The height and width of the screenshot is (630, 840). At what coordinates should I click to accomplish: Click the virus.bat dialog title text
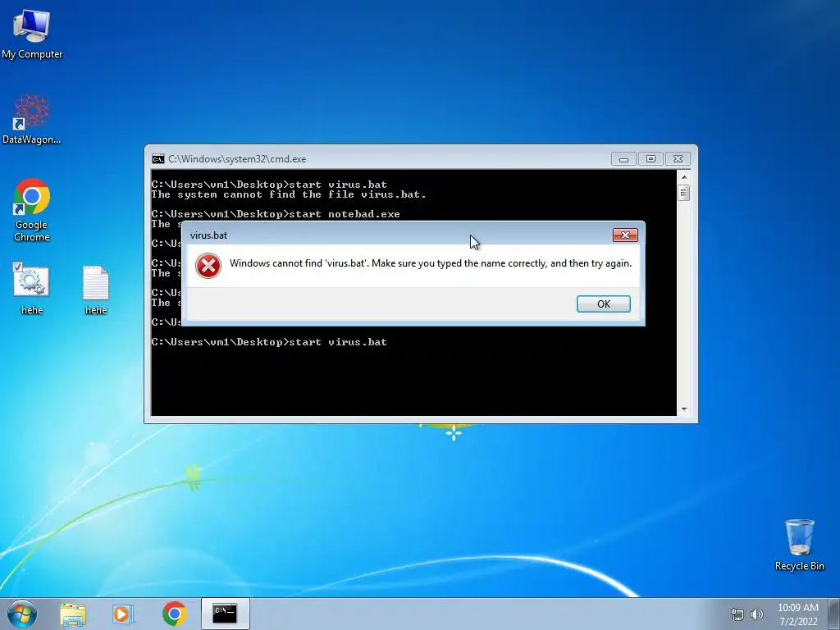click(x=208, y=235)
